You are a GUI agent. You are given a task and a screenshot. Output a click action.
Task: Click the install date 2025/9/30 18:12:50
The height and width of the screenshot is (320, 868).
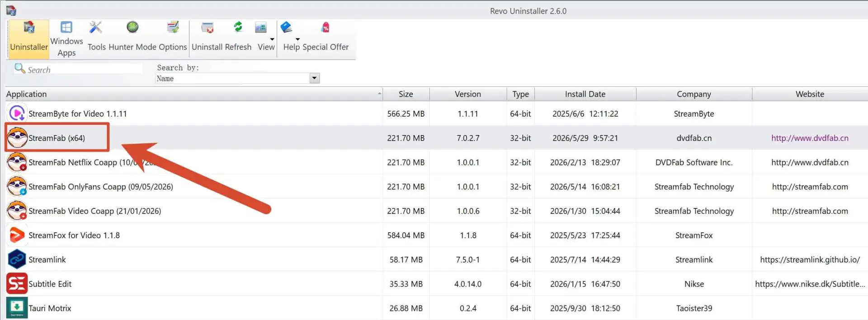pyautogui.click(x=585, y=308)
